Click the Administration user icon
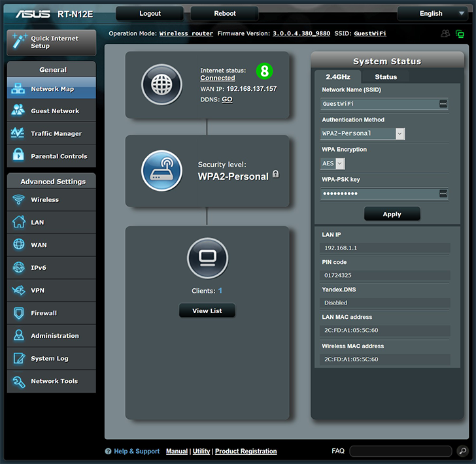Screen dimensions: 476x464 coord(19,335)
